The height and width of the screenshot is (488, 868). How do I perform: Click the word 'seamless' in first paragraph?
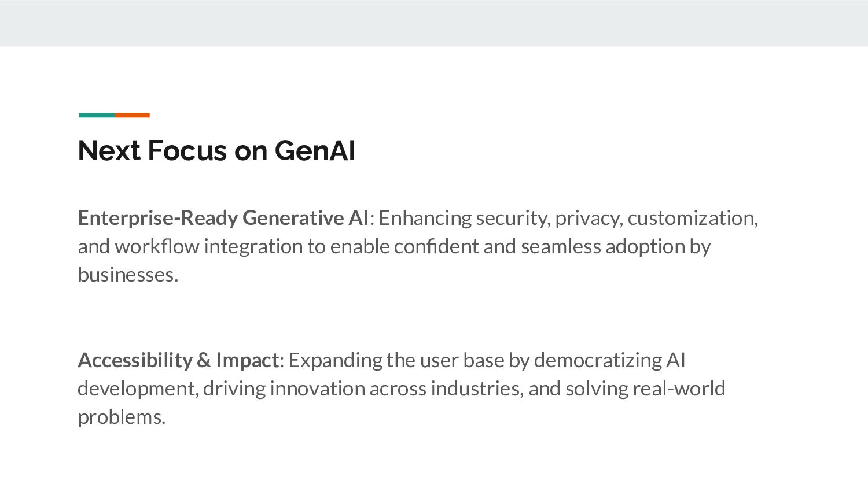pos(561,246)
